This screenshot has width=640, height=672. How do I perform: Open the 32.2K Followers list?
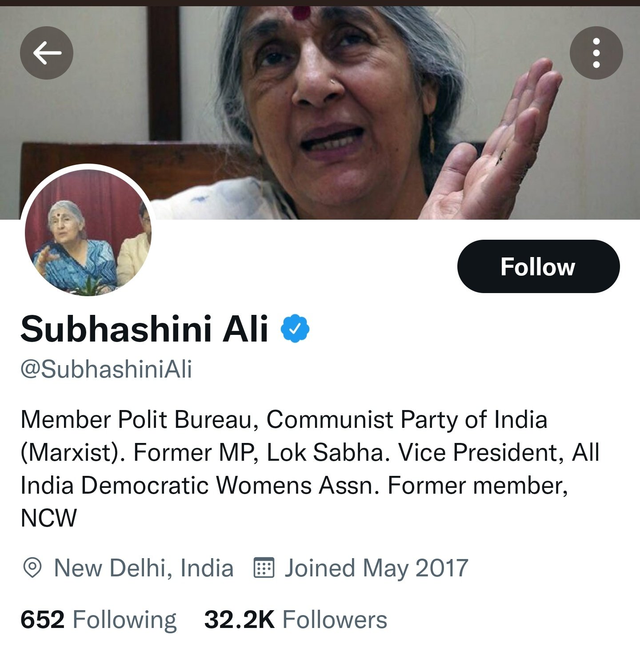click(296, 620)
